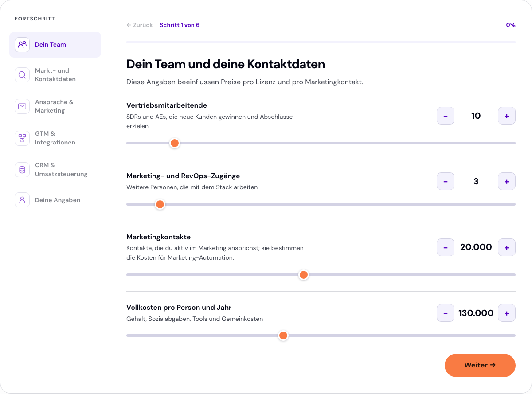532x394 pixels.
Task: Reduce Marketing- und RevOps-Zugänge count
Action: pos(446,181)
